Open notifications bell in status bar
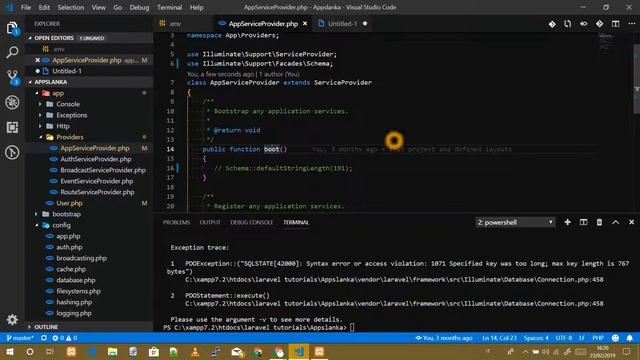 (x=630, y=338)
